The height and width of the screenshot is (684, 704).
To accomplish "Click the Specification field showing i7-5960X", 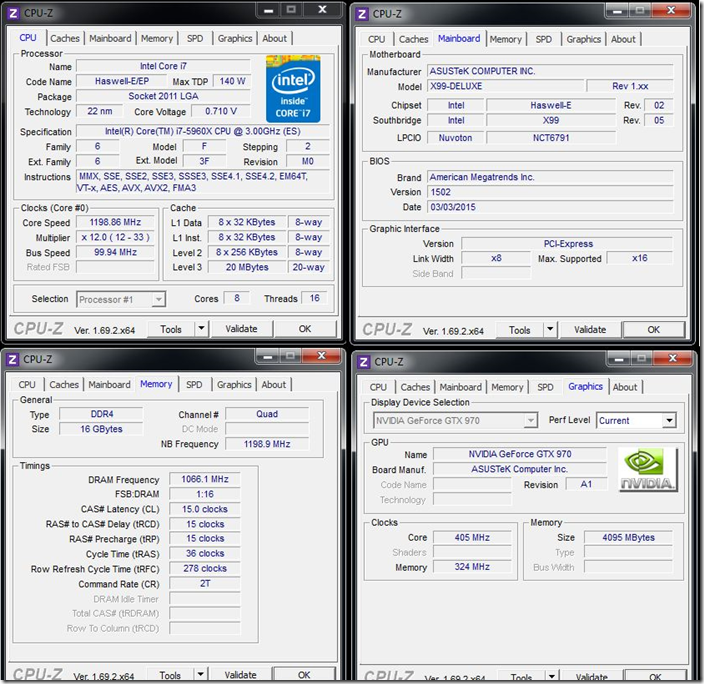I will click(203, 132).
